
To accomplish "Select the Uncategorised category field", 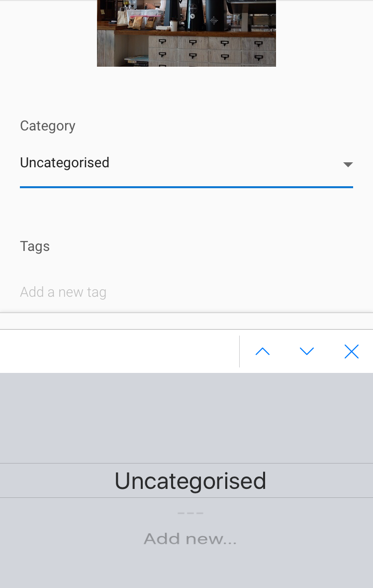I will coord(186,164).
